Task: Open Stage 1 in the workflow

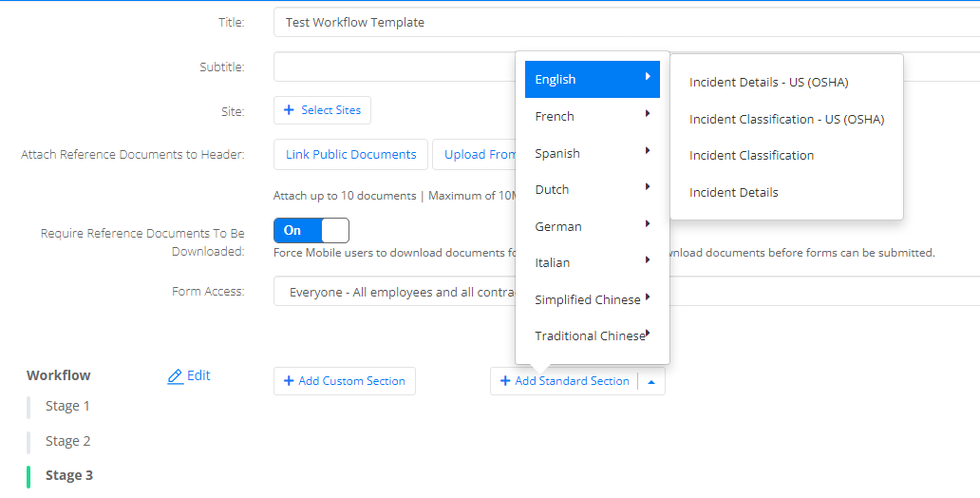Action: (67, 406)
